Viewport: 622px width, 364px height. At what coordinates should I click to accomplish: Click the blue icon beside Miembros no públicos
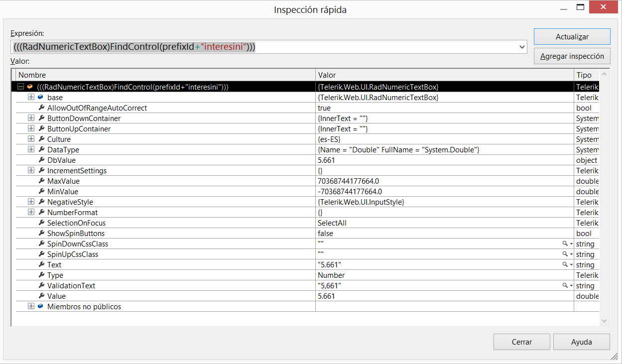(x=40, y=306)
